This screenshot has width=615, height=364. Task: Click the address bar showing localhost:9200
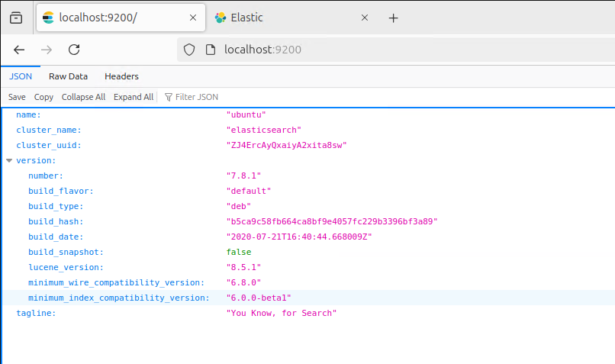tap(396, 50)
